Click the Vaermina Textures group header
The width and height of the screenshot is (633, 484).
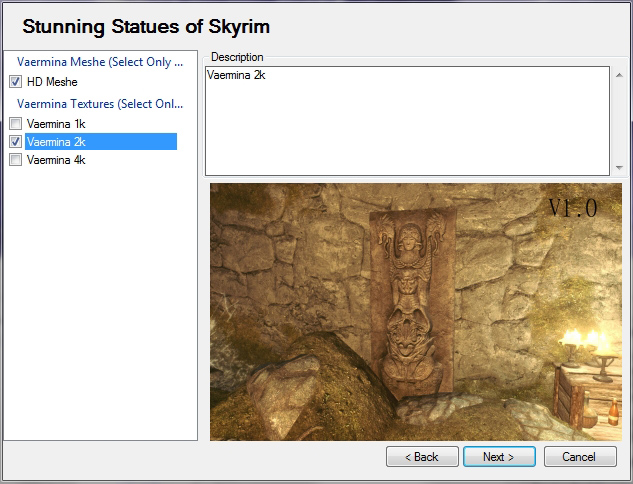(x=100, y=104)
